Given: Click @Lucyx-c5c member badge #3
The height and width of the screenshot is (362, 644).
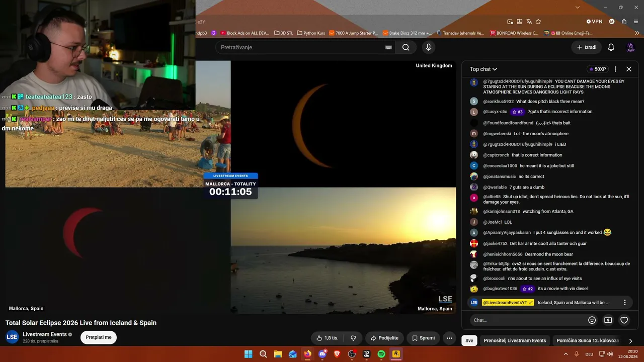Looking at the screenshot, I should coord(518,112).
